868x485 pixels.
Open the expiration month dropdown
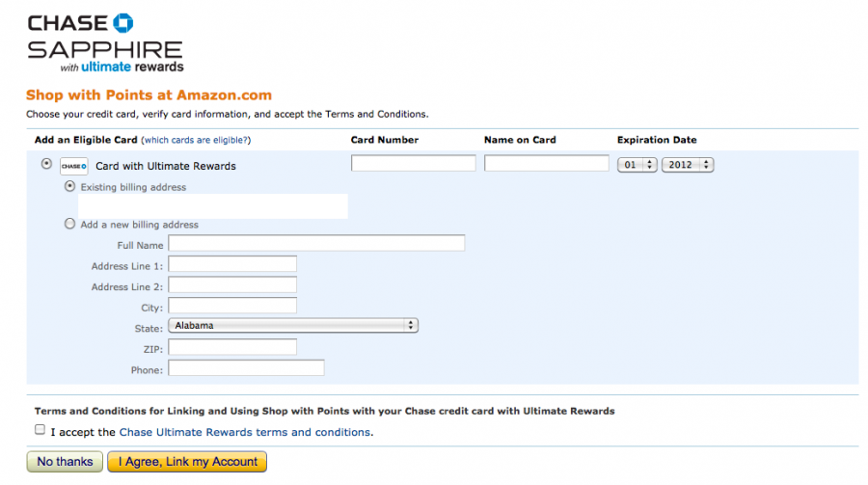point(637,165)
